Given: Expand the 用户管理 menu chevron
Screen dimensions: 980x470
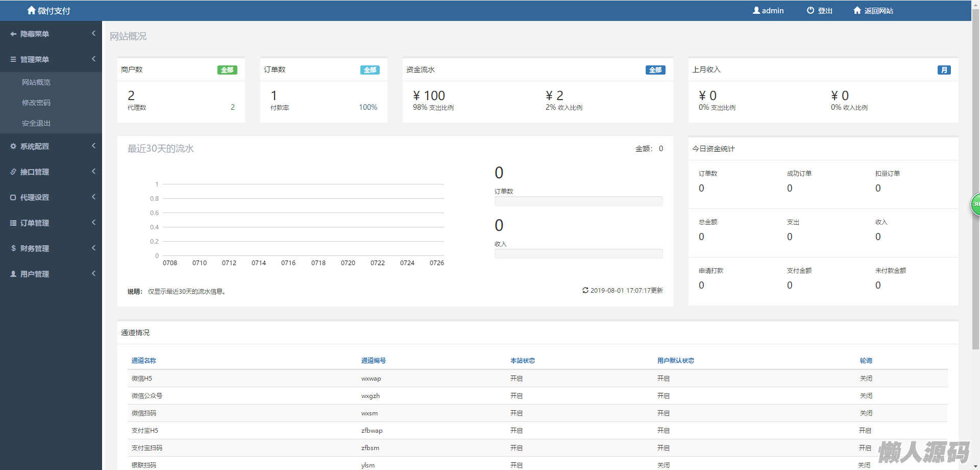Looking at the screenshot, I should click(x=93, y=273).
